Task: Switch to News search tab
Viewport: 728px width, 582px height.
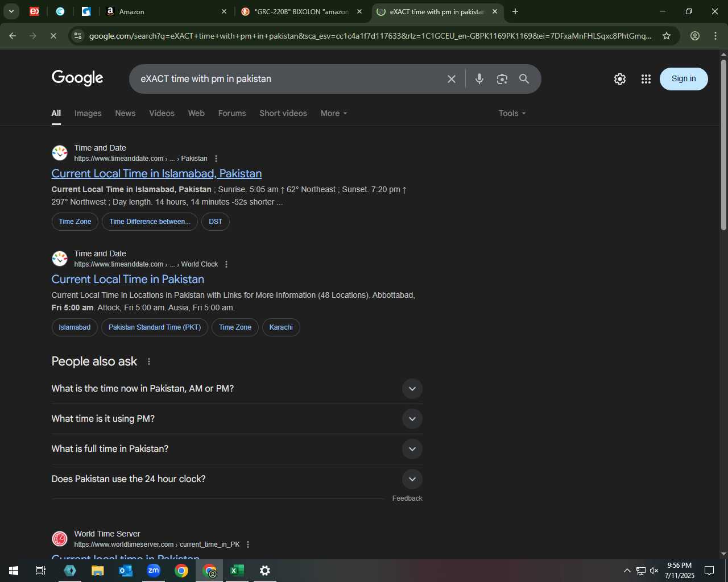Action: (125, 113)
